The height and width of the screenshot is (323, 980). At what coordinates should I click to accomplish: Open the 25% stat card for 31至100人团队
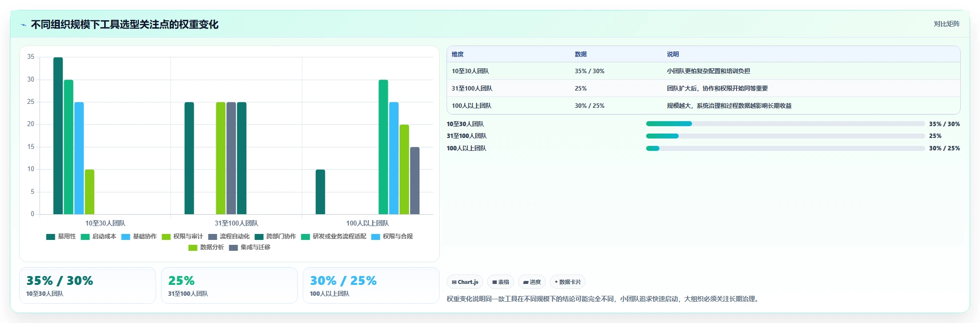tap(229, 285)
